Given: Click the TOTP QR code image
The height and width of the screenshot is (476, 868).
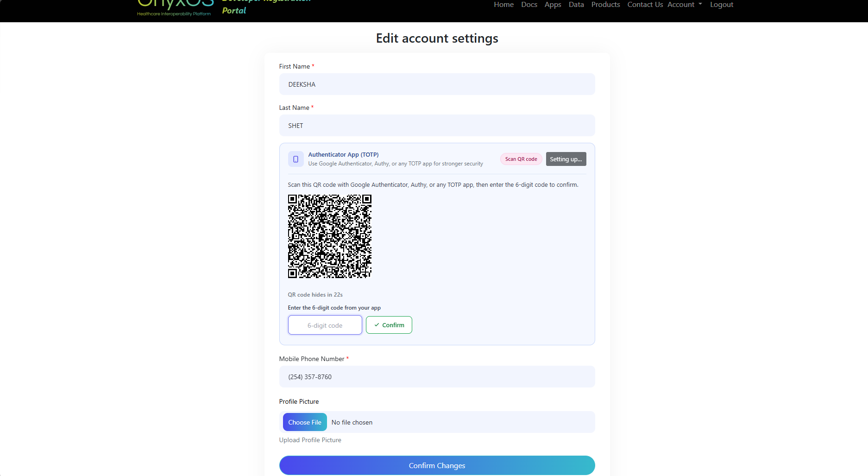Looking at the screenshot, I should coord(329,236).
